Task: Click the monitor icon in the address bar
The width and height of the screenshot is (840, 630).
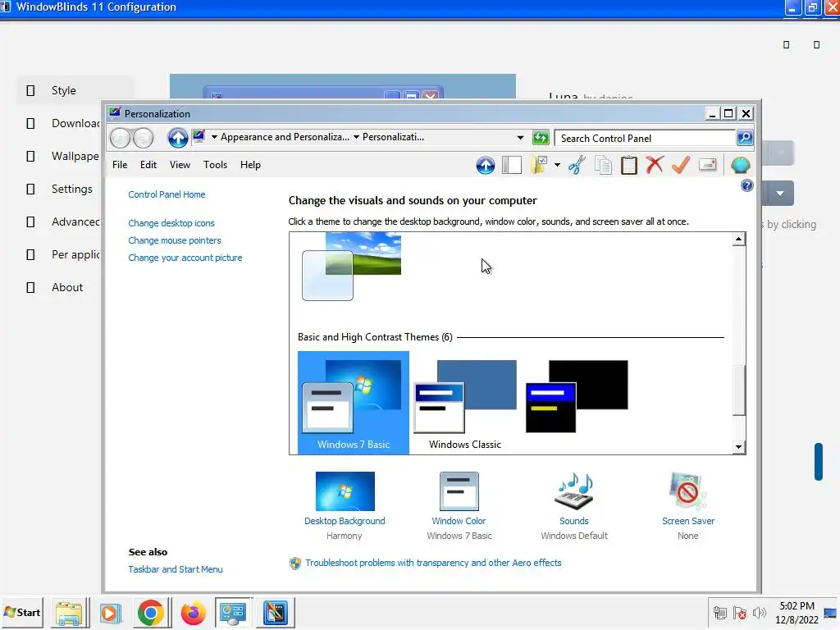Action: tap(199, 136)
